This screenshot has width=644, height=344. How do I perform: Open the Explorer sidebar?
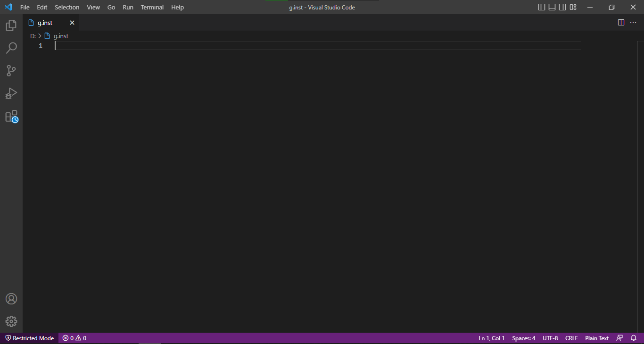pyautogui.click(x=11, y=25)
